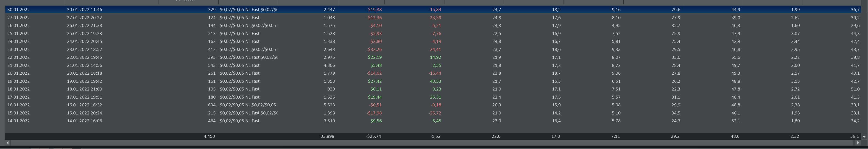The height and width of the screenshot is (149, 868).
Task: Select the 25.01.2022 session row
Action: tap(433, 33)
